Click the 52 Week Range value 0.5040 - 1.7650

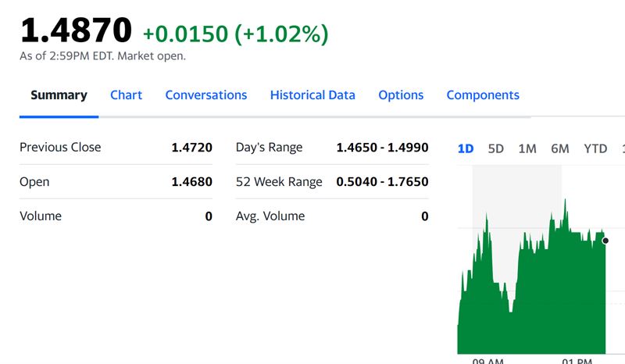(382, 182)
